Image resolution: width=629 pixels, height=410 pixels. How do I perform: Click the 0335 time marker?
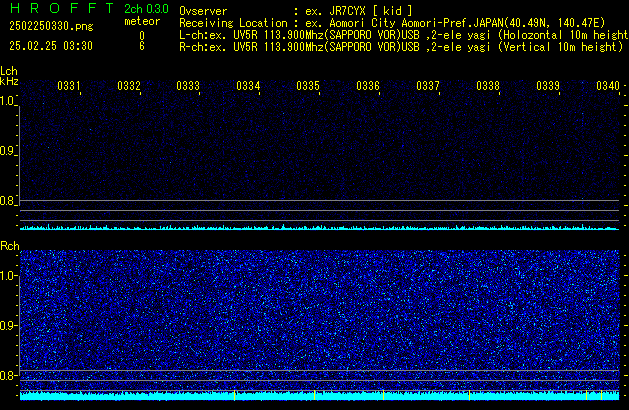[308, 86]
